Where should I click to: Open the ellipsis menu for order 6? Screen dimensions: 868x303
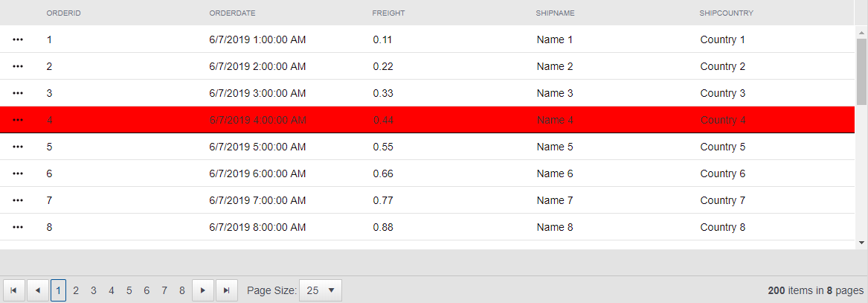[x=18, y=173]
